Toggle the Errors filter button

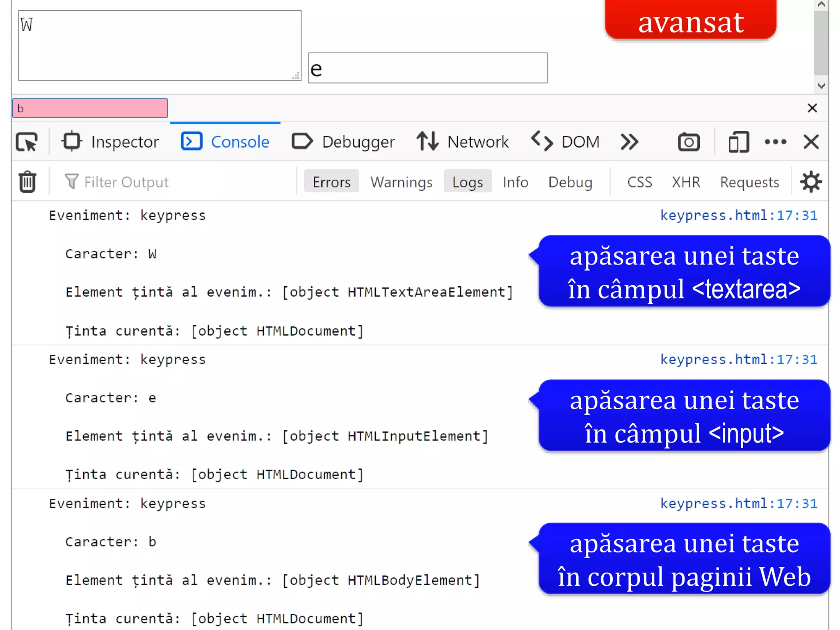coord(331,182)
